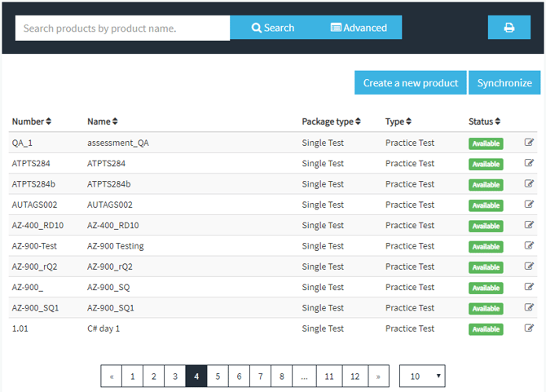
Task: Open the page size dropdown showing 10
Action: (x=422, y=376)
